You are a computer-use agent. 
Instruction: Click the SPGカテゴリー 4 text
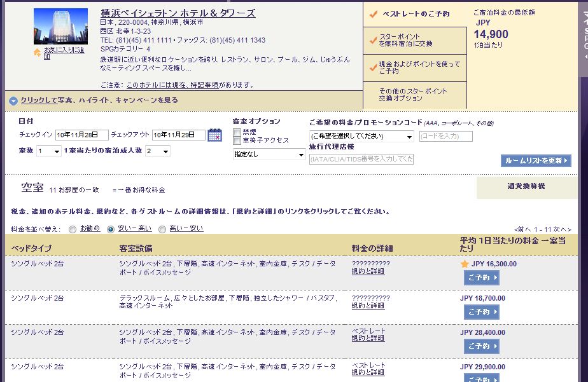pos(125,49)
